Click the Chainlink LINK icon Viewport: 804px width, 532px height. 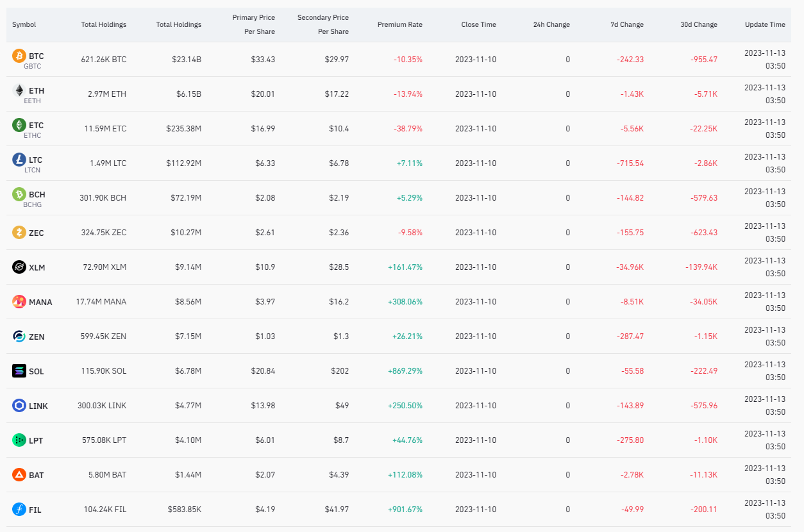pos(19,406)
